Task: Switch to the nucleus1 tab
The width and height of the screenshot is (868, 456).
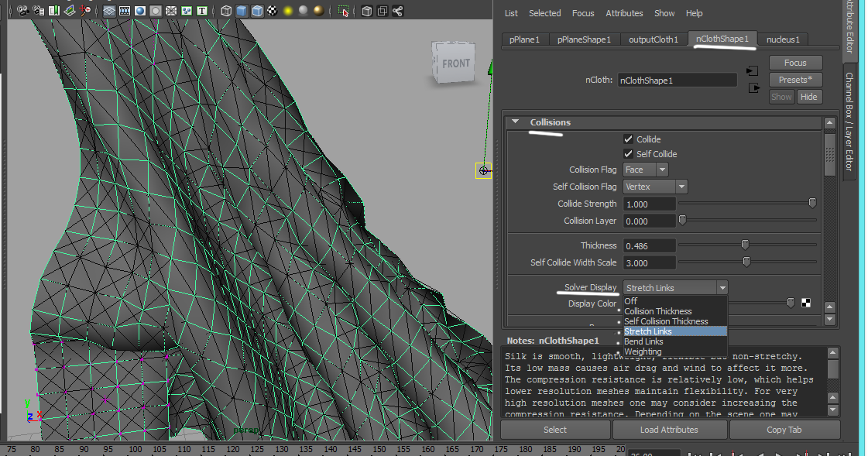Action: pos(784,39)
